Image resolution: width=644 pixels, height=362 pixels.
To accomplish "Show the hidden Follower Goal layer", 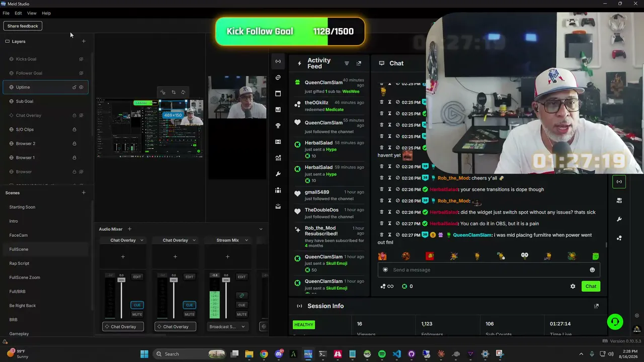I will [81, 73].
